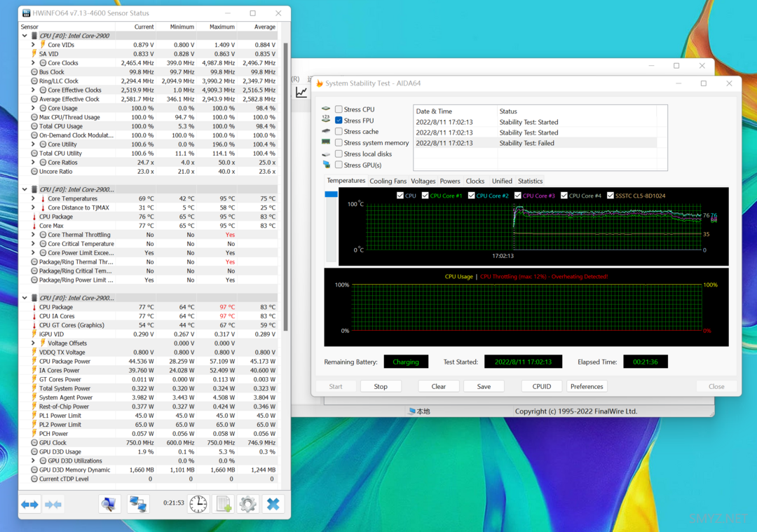Click the line chart icon in the background AIDA64 window
The width and height of the screenshot is (757, 532).
[301, 93]
